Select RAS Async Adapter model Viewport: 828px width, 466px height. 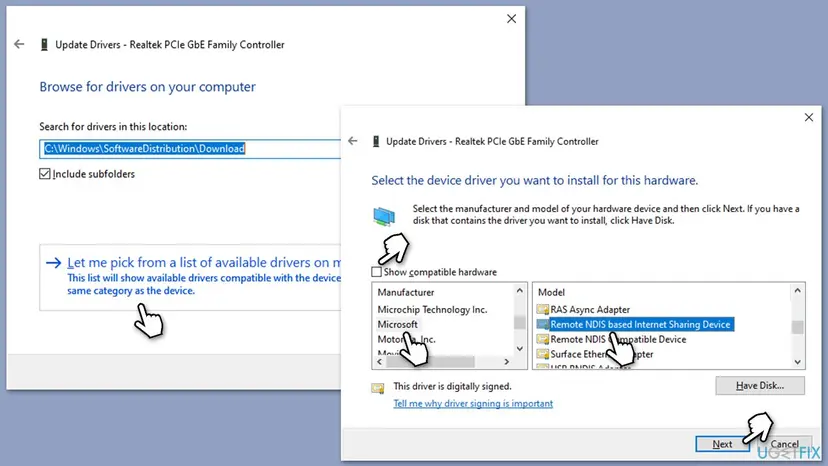590,310
